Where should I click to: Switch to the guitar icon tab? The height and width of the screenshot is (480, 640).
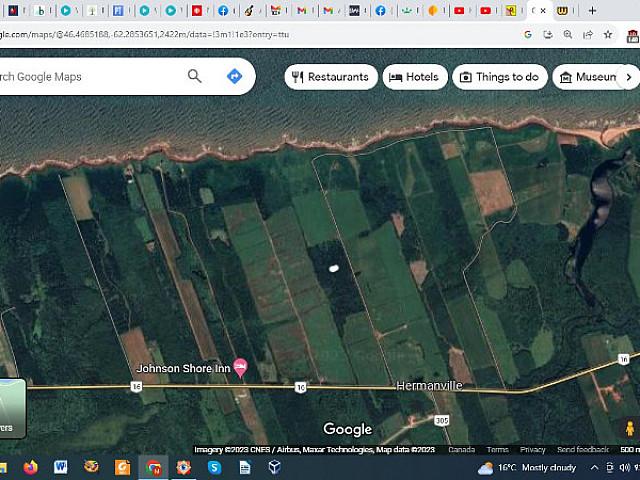click(x=249, y=11)
